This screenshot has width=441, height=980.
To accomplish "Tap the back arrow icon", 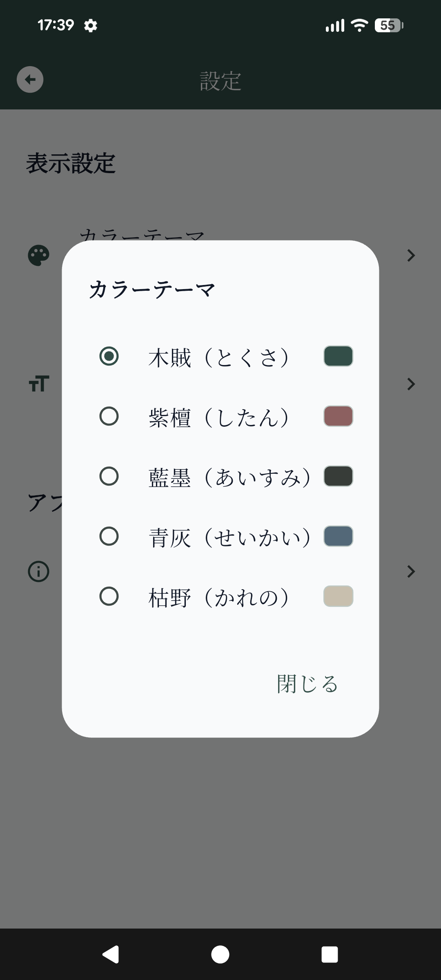I will pos(30,79).
